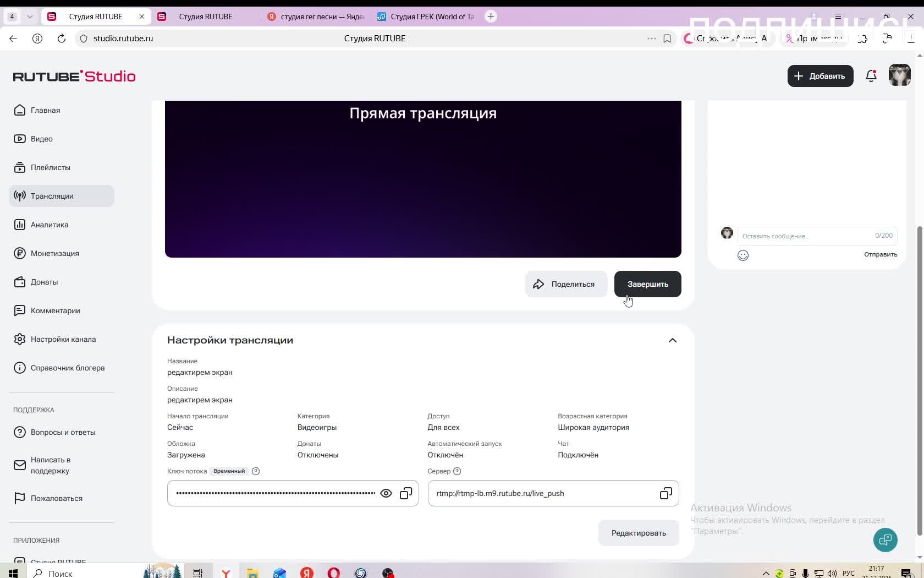Image resolution: width=924 pixels, height=578 pixels.
Task: Copy the RTMP server URL
Action: tap(665, 493)
